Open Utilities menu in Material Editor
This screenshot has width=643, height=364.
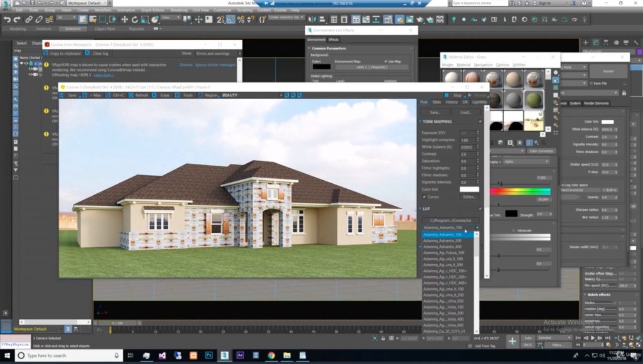pos(519,65)
